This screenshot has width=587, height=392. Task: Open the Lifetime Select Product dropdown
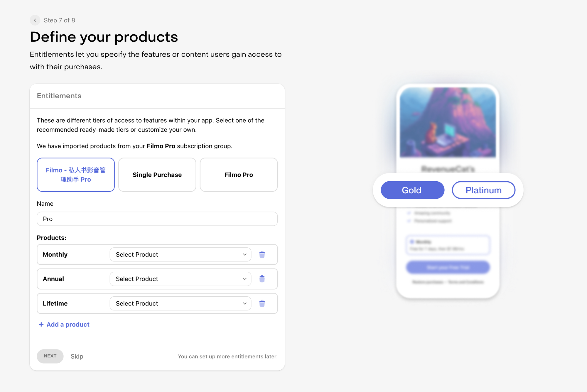180,303
